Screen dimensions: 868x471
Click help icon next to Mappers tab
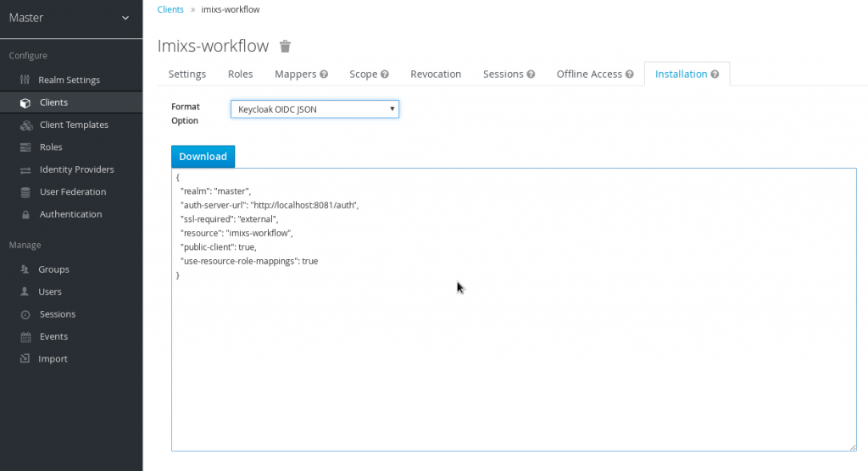point(324,75)
